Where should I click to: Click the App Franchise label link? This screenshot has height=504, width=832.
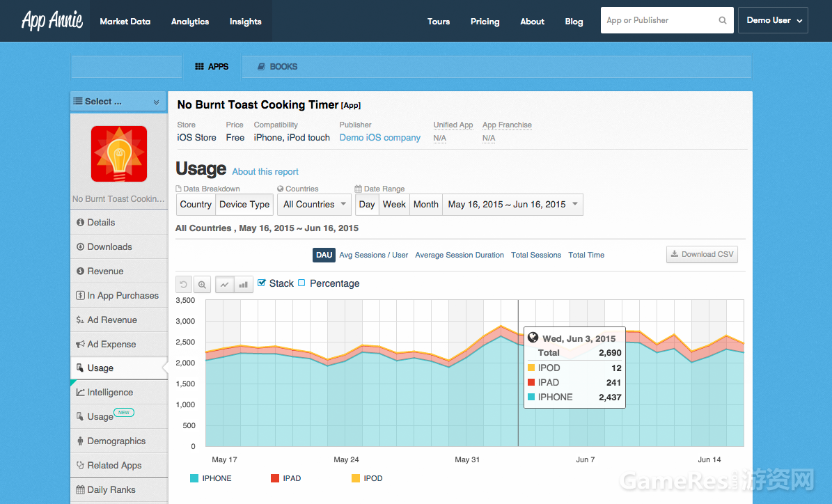[x=507, y=125]
